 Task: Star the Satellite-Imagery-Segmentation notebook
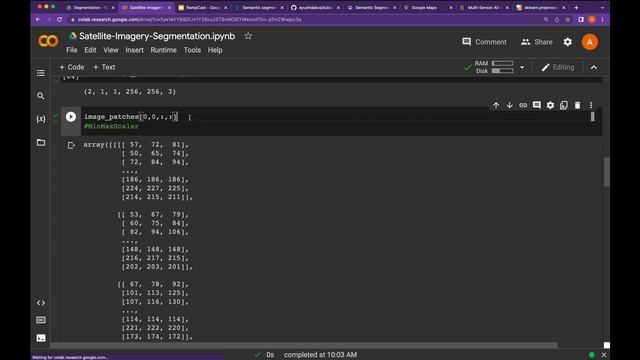click(x=248, y=36)
